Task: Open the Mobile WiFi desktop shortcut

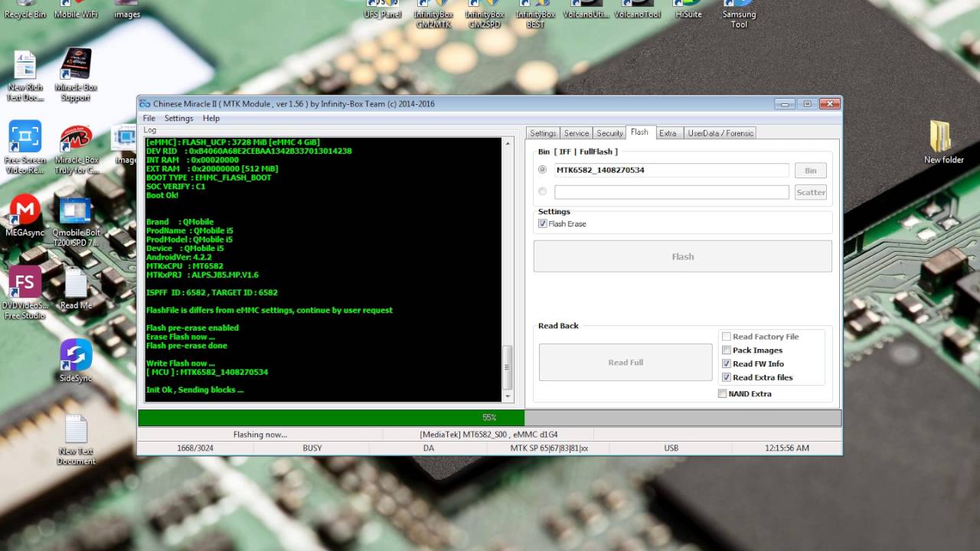Action: point(76,9)
